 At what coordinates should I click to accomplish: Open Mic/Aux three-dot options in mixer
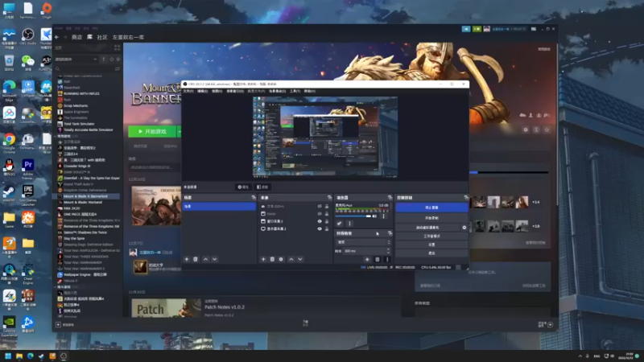pos(384,216)
